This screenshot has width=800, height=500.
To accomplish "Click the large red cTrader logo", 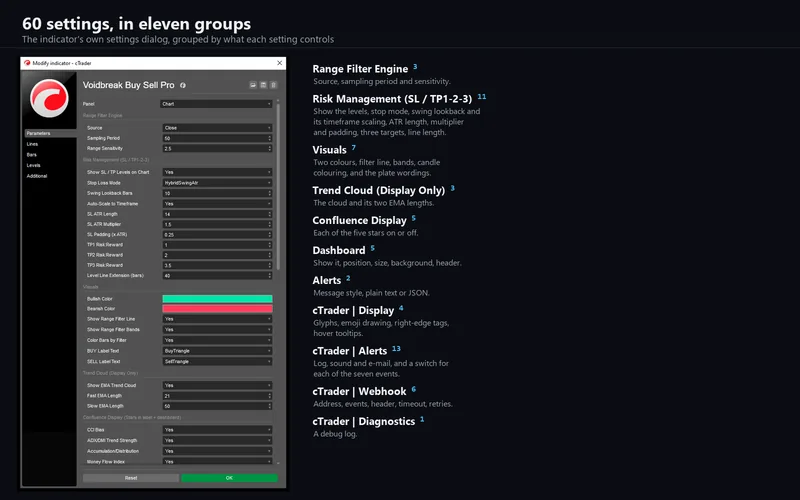I will coord(49,98).
